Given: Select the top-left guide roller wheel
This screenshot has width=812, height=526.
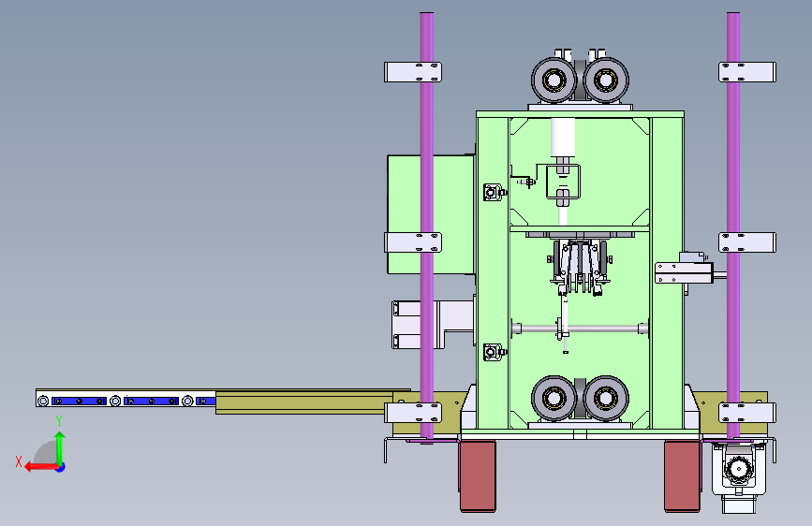Looking at the screenshot, I should (x=554, y=80).
